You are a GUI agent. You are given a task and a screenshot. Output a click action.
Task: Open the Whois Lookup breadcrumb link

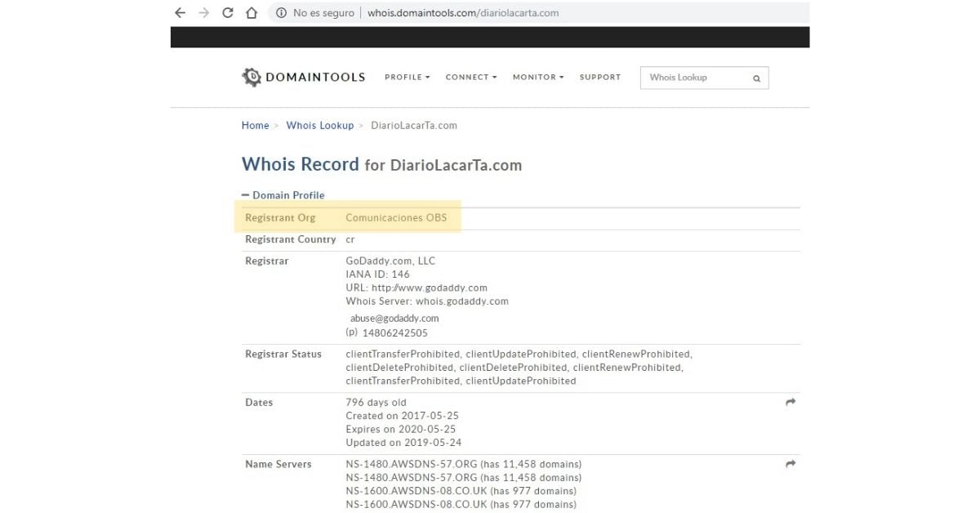(x=319, y=126)
